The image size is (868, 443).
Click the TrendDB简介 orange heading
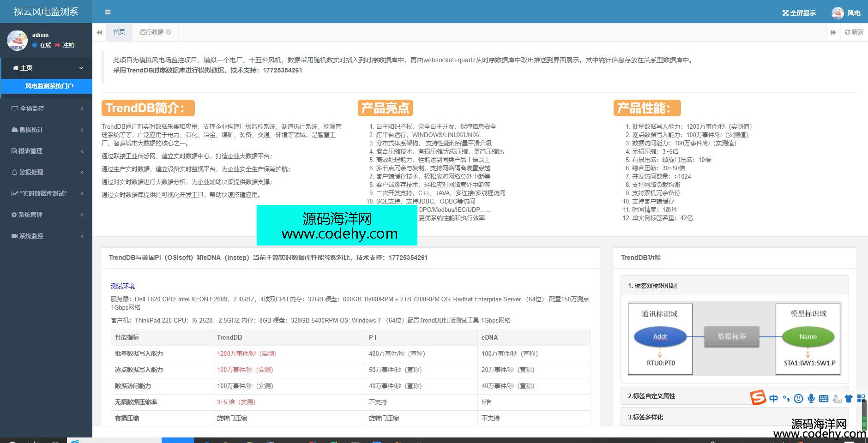point(148,108)
